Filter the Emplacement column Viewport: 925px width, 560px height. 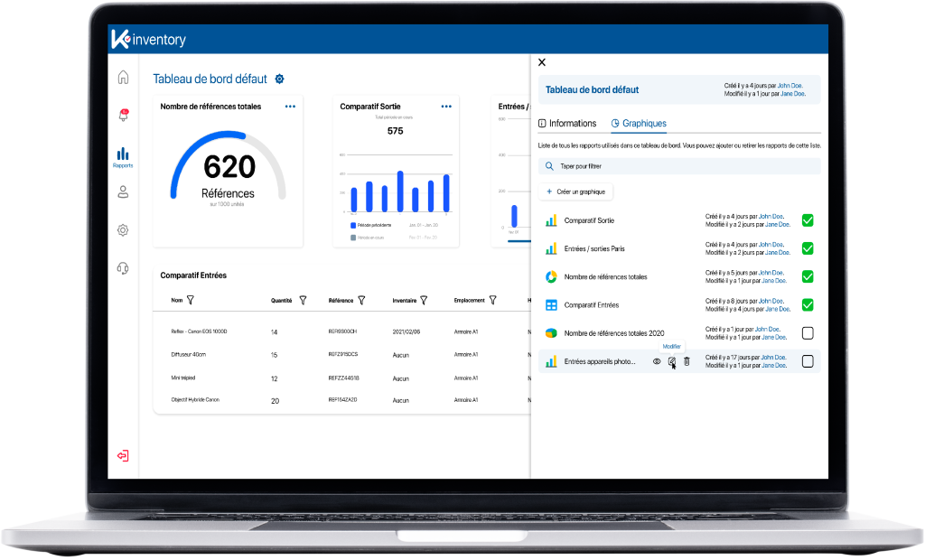(492, 301)
